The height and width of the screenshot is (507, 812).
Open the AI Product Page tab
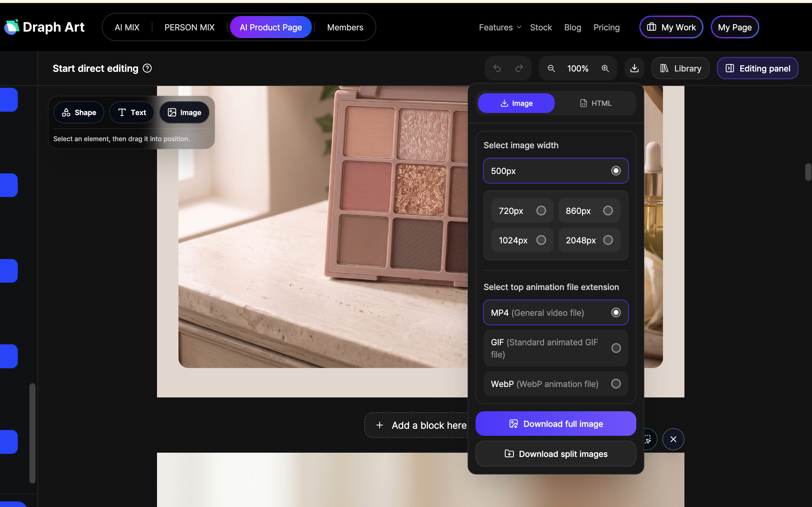pos(271,27)
